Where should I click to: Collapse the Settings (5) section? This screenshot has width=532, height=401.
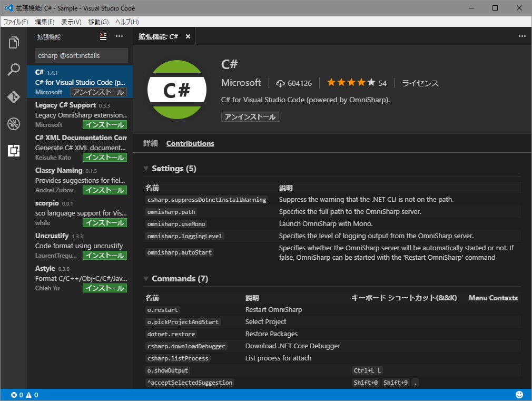[146, 169]
